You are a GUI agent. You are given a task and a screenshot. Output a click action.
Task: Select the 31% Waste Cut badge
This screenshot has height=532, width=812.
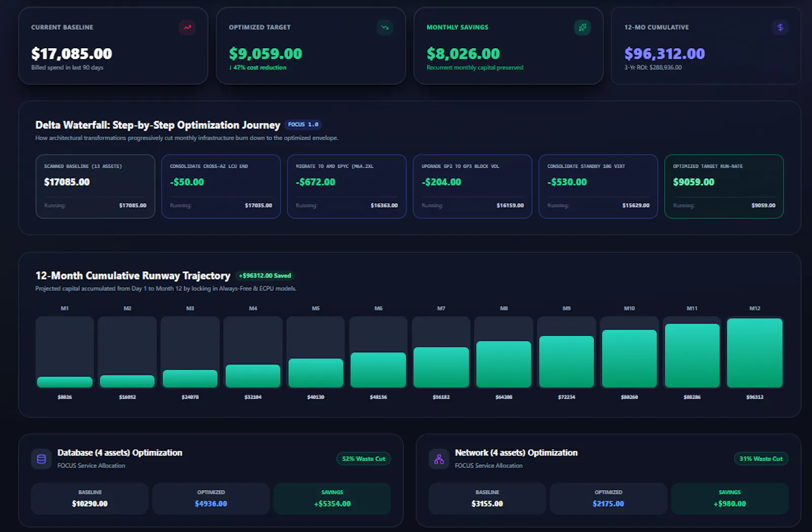pyautogui.click(x=761, y=459)
